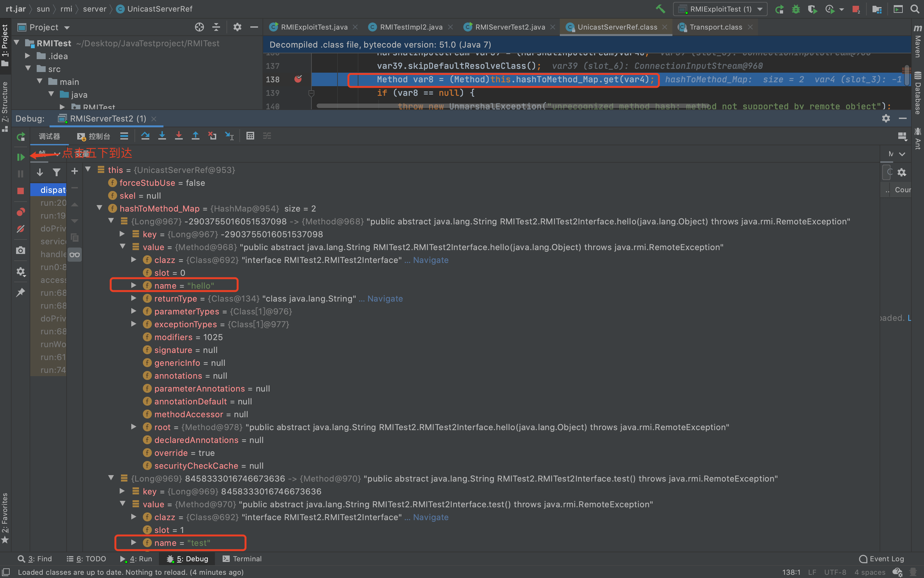Resume program with green play icon
The image size is (924, 578).
pos(21,157)
